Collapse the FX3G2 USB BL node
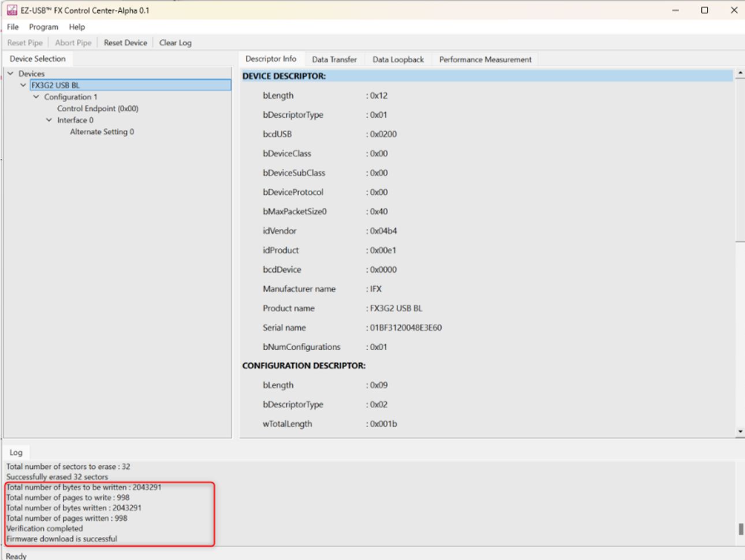This screenshot has width=745, height=560. point(23,85)
